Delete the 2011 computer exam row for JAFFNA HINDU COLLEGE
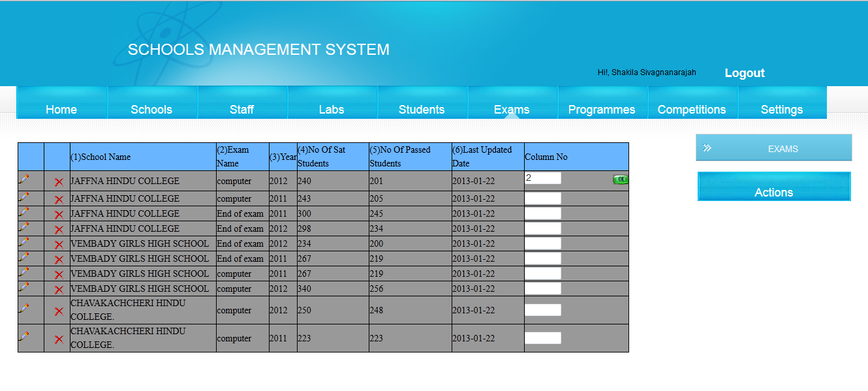The height and width of the screenshot is (391, 868). (58, 198)
